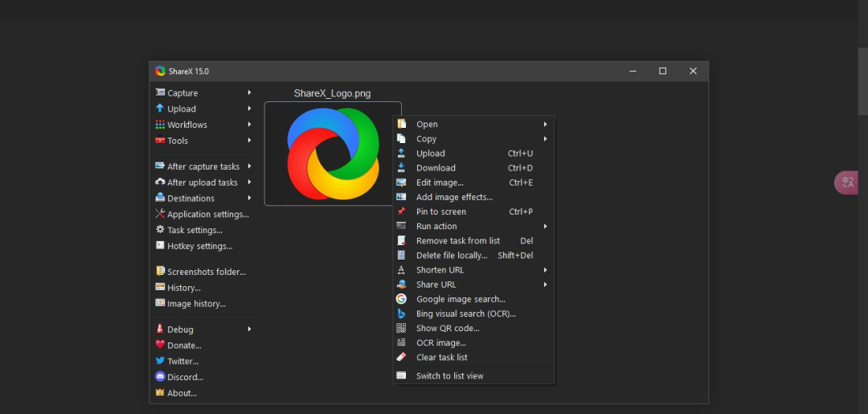Expand the Run action submenu arrow
868x414 pixels.
click(x=545, y=226)
